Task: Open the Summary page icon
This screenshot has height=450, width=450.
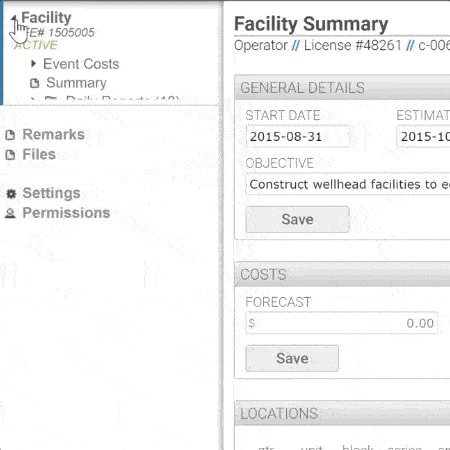Action: [35, 83]
